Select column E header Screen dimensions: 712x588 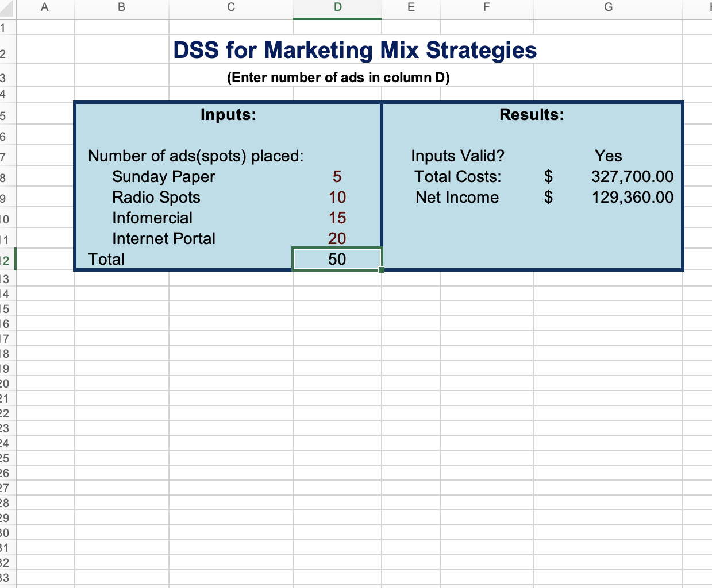[410, 7]
